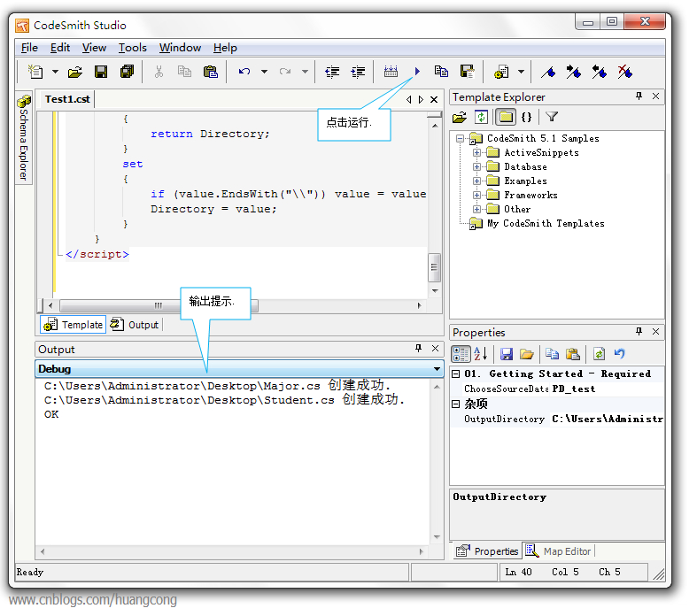Click the Save floppy disk toolbar icon
Viewport: 697px width, 616px height.
point(101,72)
